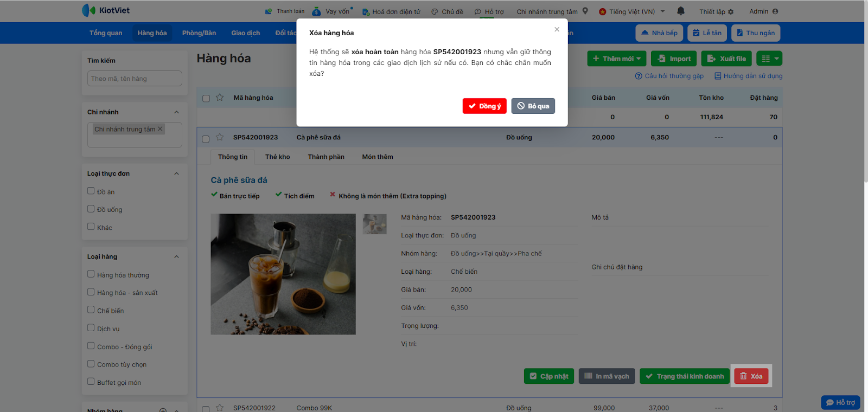
Task: Open the Hướng dẫn sử dụng link
Action: (x=749, y=76)
